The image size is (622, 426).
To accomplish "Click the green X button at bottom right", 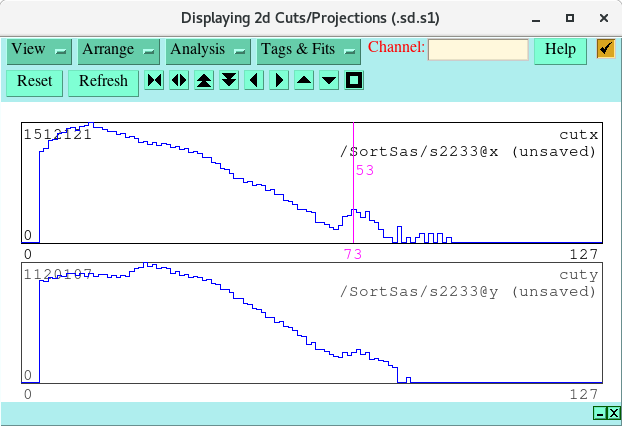I will coord(614,413).
